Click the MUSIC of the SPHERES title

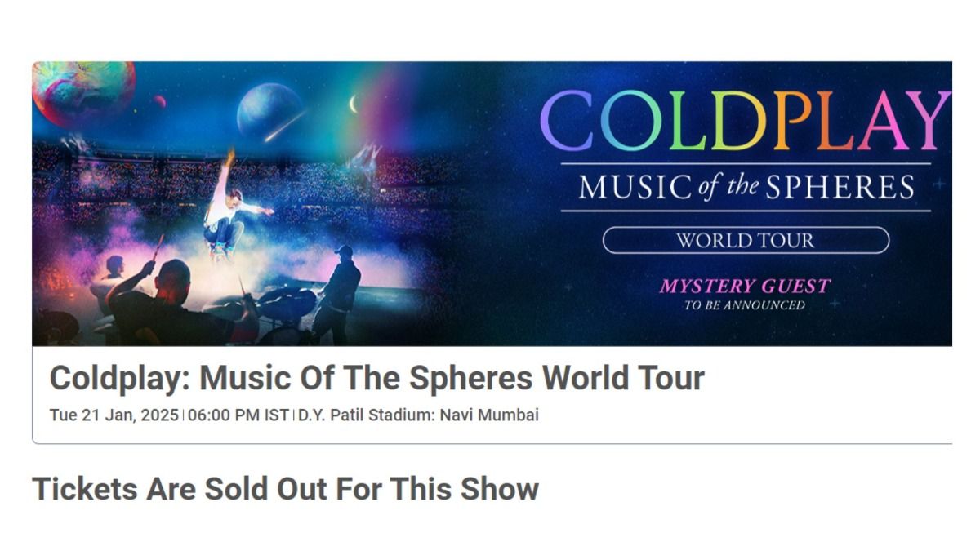tap(746, 187)
